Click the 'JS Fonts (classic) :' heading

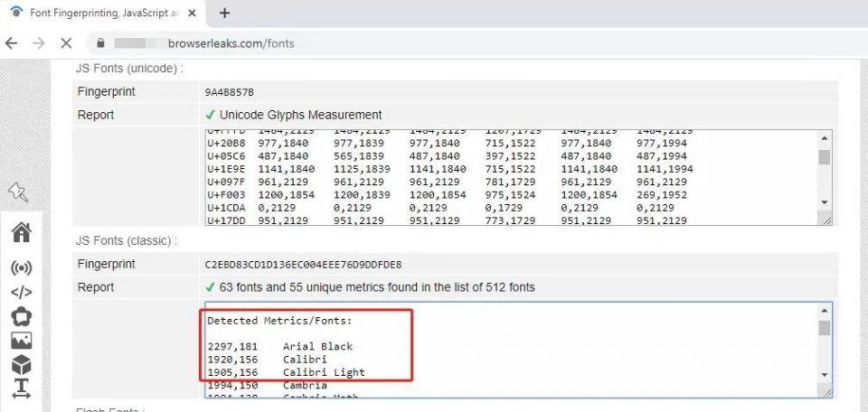127,241
